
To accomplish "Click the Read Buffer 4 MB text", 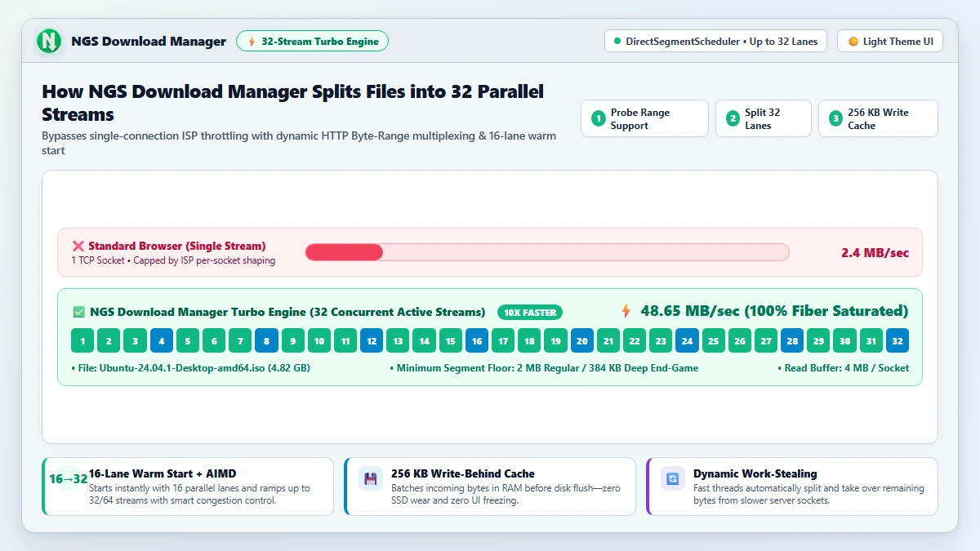I will [844, 368].
